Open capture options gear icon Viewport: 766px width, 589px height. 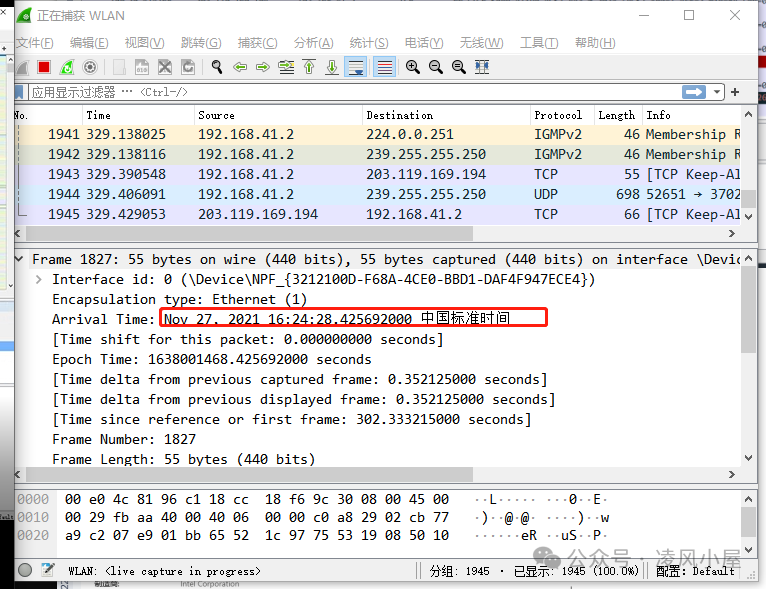pos(90,67)
